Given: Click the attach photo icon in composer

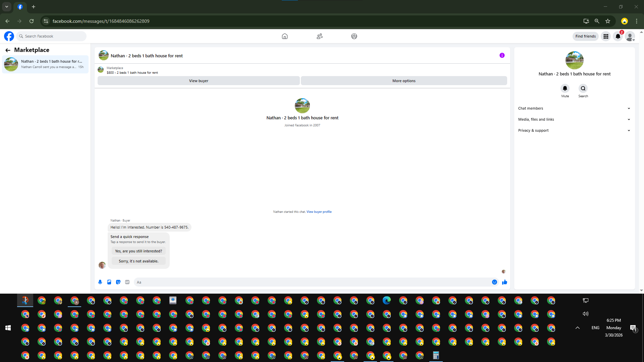Looking at the screenshot, I should pos(109,282).
